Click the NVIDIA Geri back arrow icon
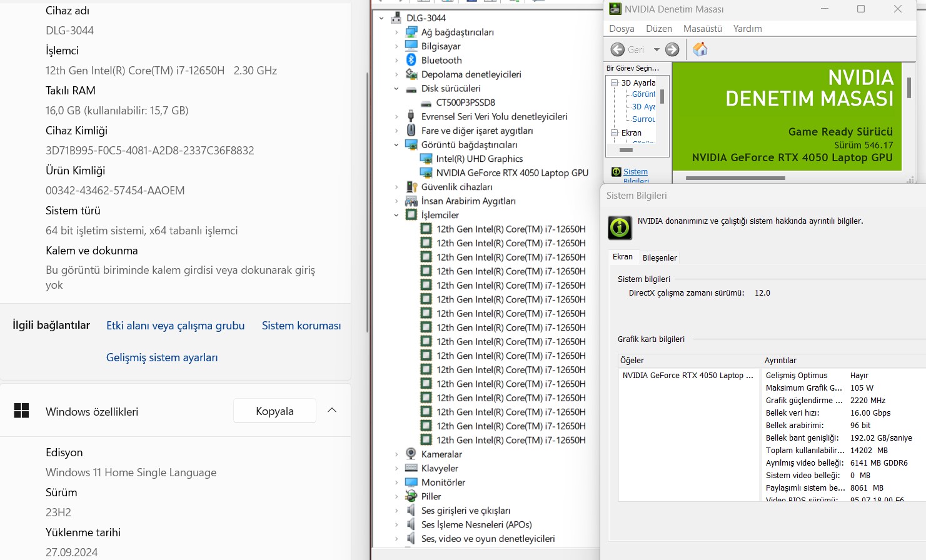Screen dimensions: 926x560 [617, 49]
